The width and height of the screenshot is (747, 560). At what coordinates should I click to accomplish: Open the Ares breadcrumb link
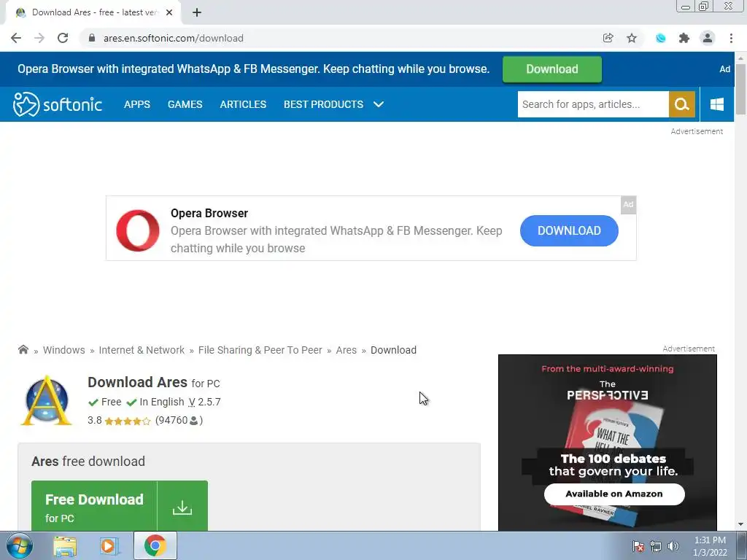[x=346, y=350]
